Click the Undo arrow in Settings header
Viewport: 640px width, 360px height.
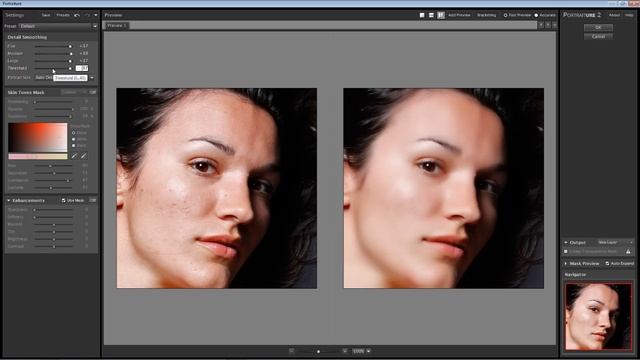[x=77, y=15]
